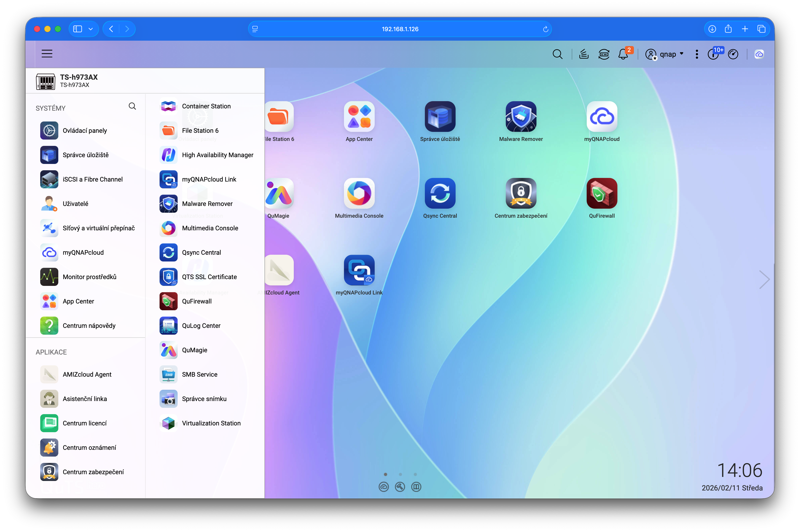Screen dimensions: 800x532
Task: Choose Virtualization Station from the menu list
Action: tap(211, 423)
